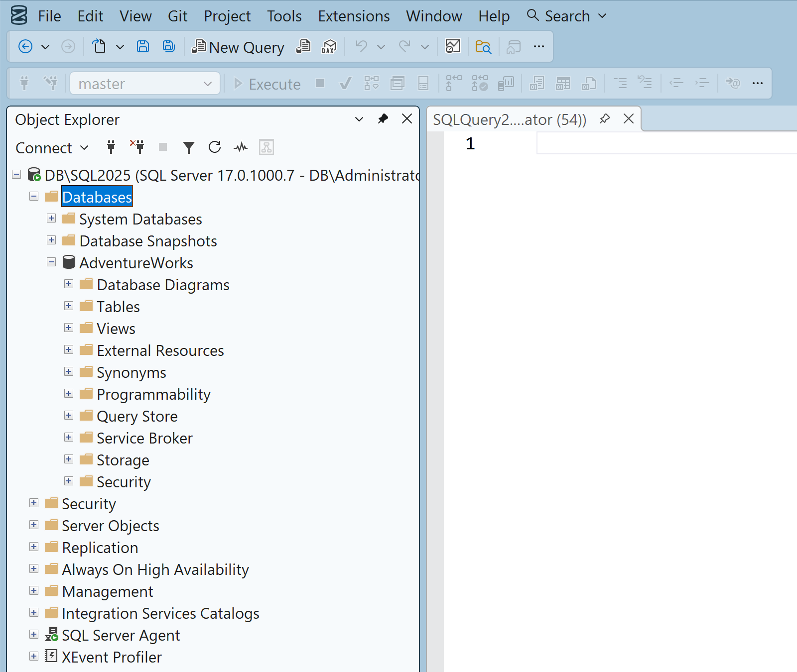The image size is (797, 672).
Task: Open a New Query window
Action: 238,46
